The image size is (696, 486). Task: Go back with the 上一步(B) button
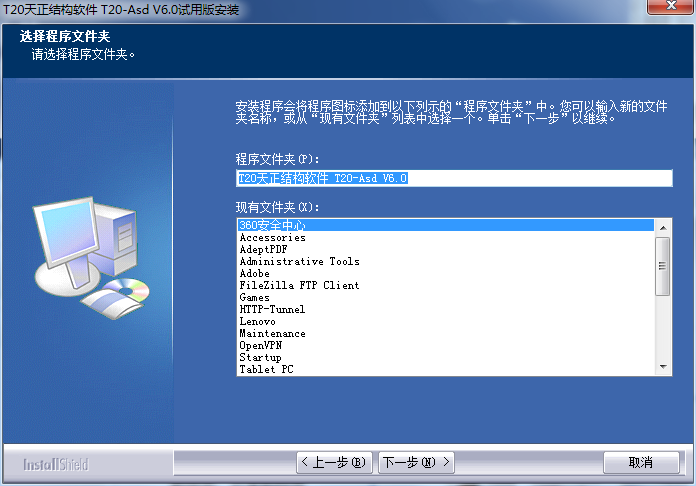pyautogui.click(x=334, y=462)
